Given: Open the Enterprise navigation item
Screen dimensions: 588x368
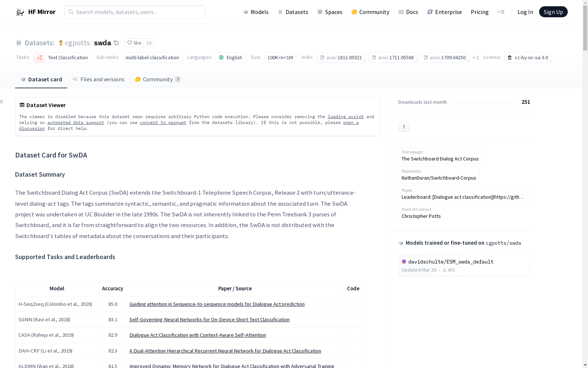Looking at the screenshot, I should (445, 12).
